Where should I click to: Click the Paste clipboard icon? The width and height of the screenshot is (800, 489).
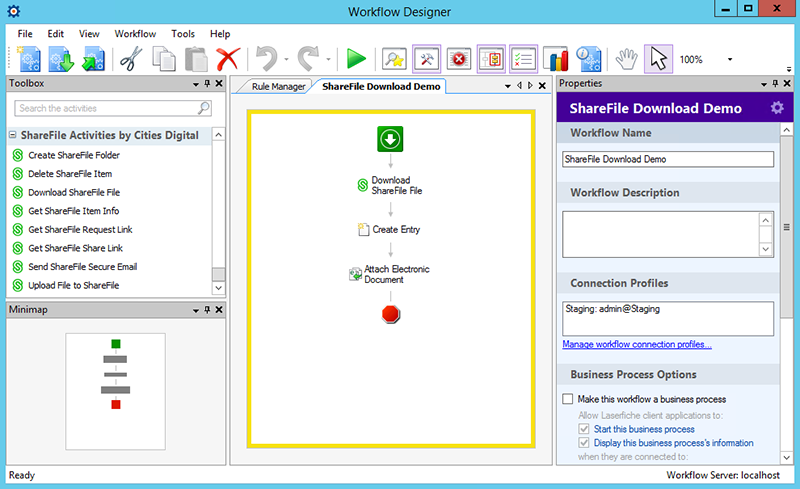click(x=196, y=59)
